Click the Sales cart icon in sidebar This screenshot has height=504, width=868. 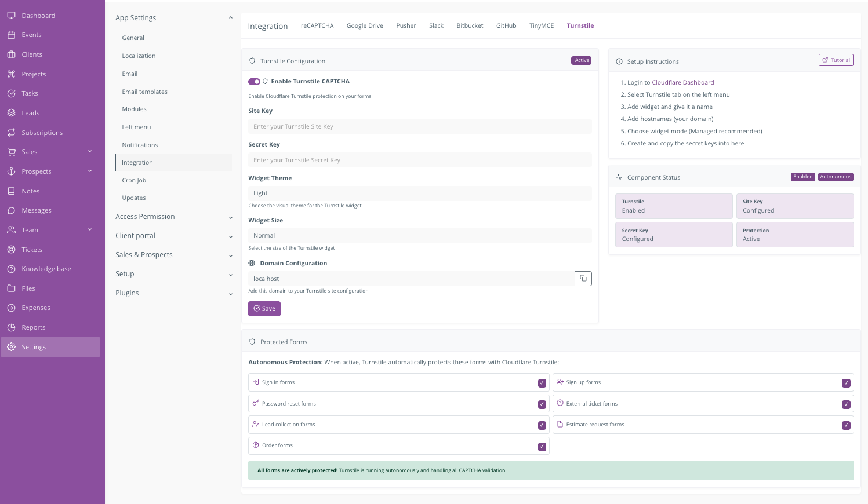tap(12, 151)
